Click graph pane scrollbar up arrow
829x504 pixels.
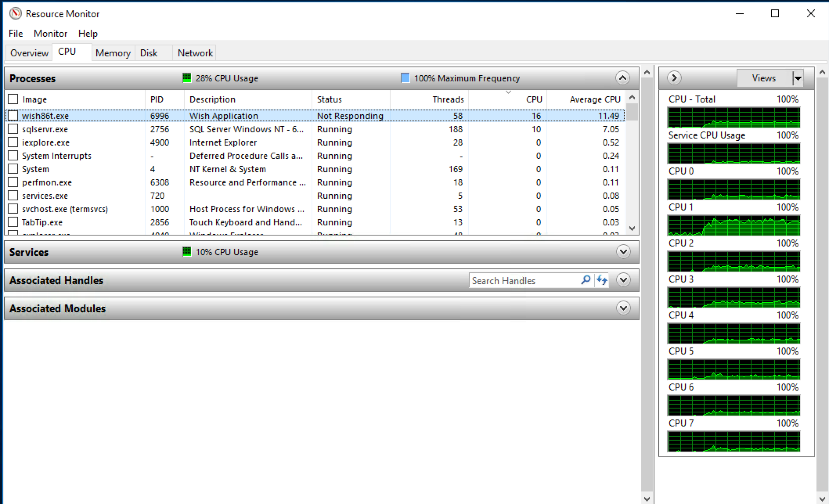[x=822, y=72]
